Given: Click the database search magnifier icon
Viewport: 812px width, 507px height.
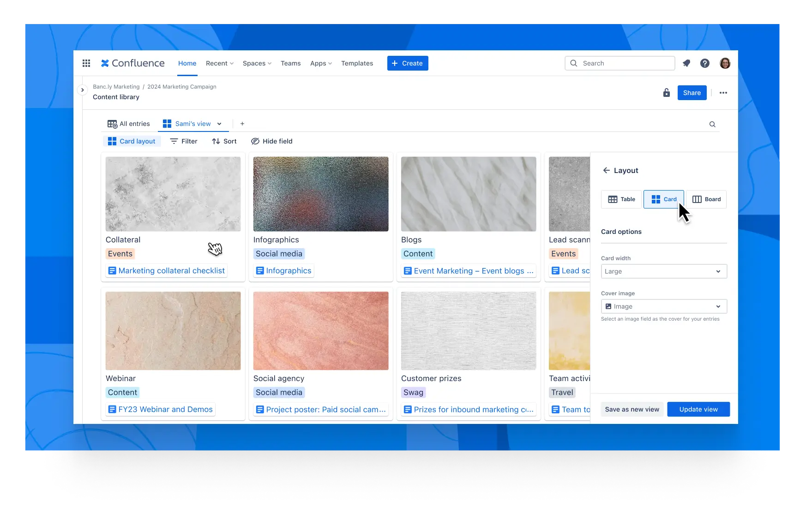Looking at the screenshot, I should click(x=712, y=124).
